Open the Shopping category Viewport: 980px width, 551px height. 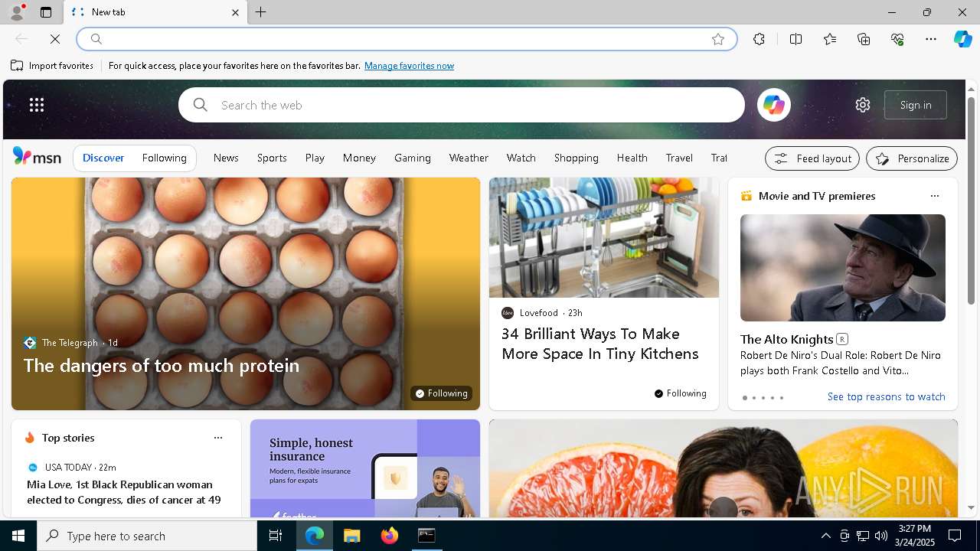pyautogui.click(x=577, y=158)
